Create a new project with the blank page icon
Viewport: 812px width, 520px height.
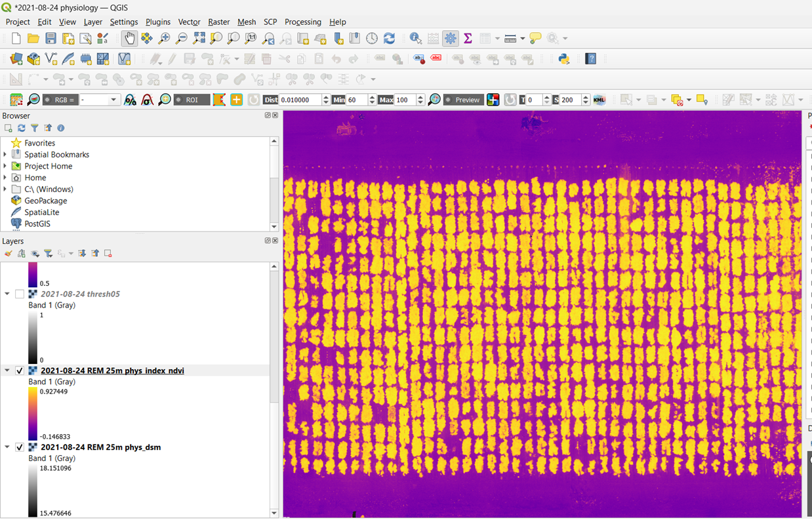click(x=16, y=39)
